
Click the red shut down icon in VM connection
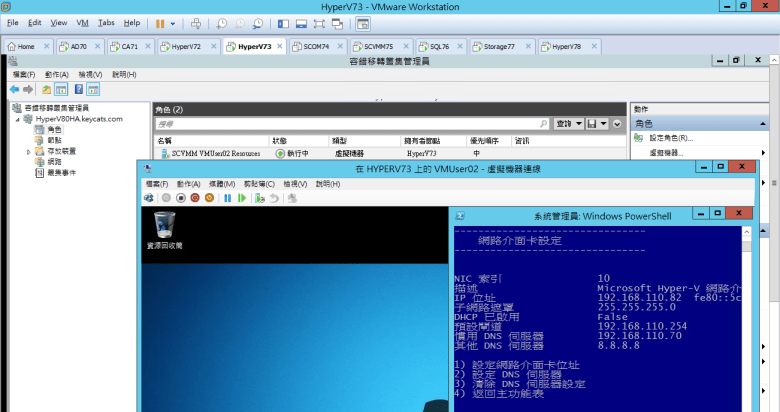coord(195,198)
